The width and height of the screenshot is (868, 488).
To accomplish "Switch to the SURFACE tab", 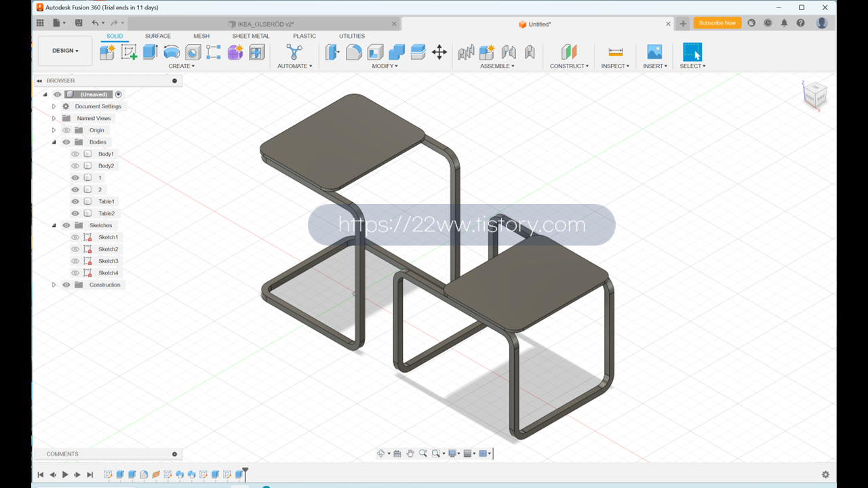I will [158, 36].
